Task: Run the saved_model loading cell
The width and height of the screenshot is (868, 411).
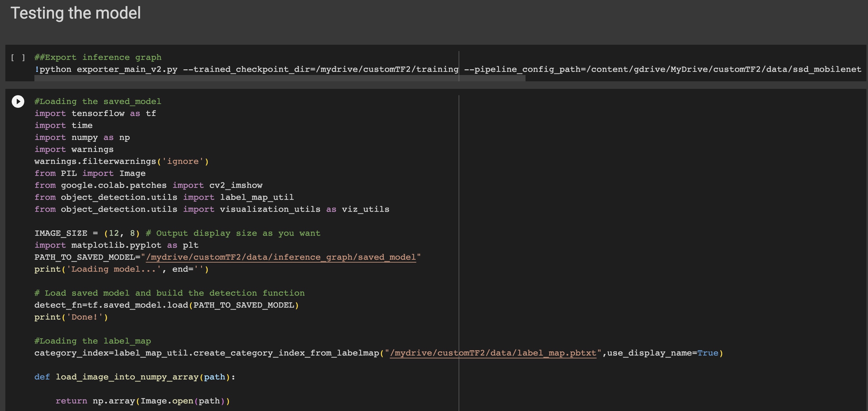Action: (18, 101)
